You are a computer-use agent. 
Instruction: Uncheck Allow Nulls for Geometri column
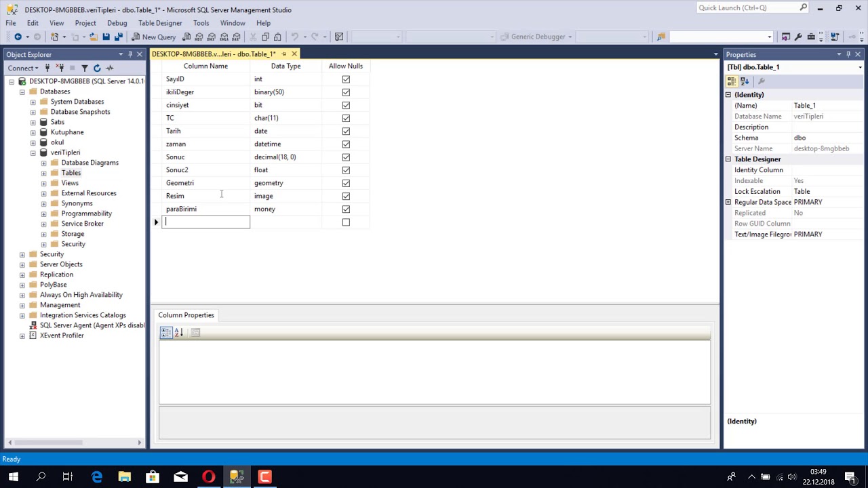[x=346, y=183]
